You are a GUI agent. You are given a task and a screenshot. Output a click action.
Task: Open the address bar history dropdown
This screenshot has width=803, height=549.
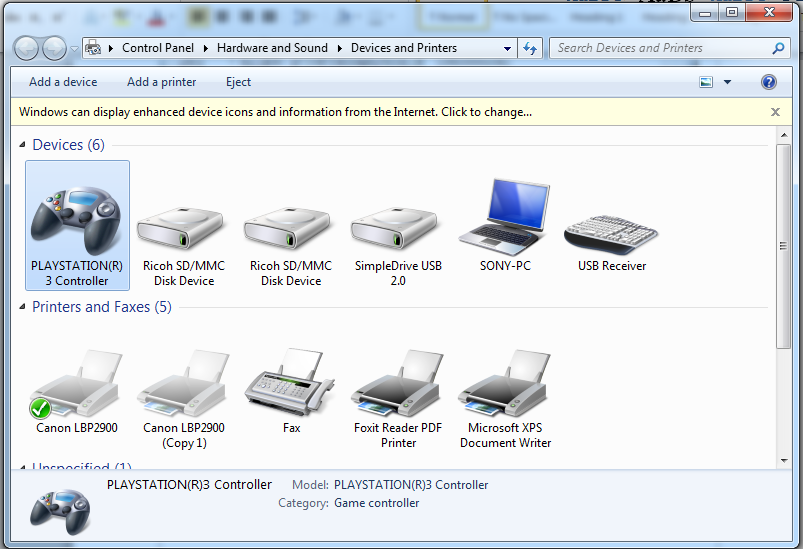point(507,49)
